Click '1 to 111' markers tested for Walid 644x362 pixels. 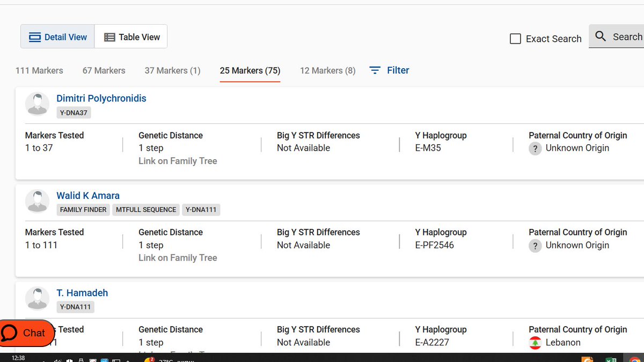(41, 245)
